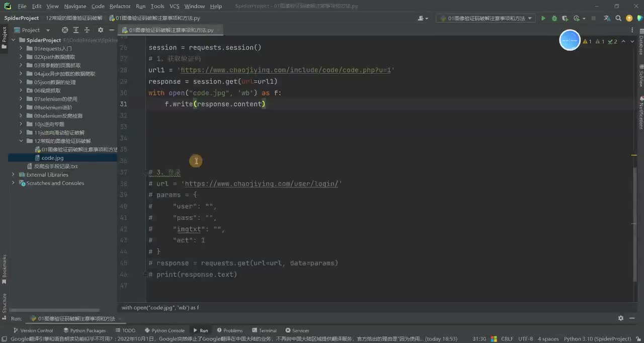This screenshot has height=343, width=644.
Task: Open Terminal tool tab
Action: pos(264,330)
